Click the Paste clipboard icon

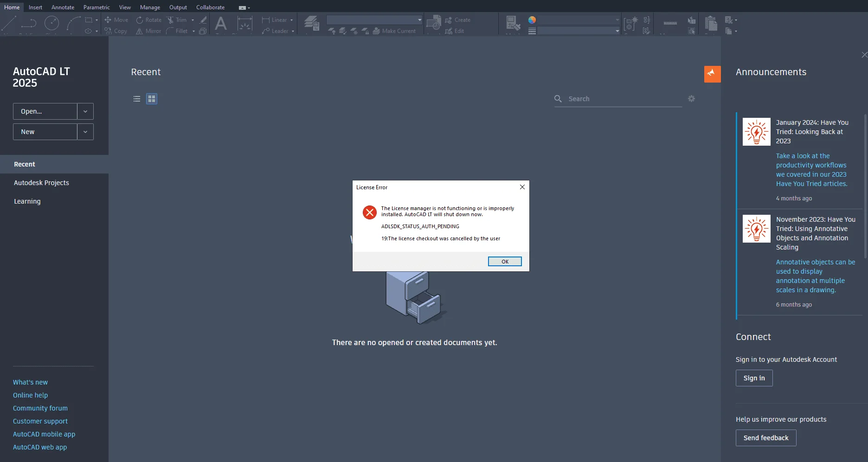711,23
